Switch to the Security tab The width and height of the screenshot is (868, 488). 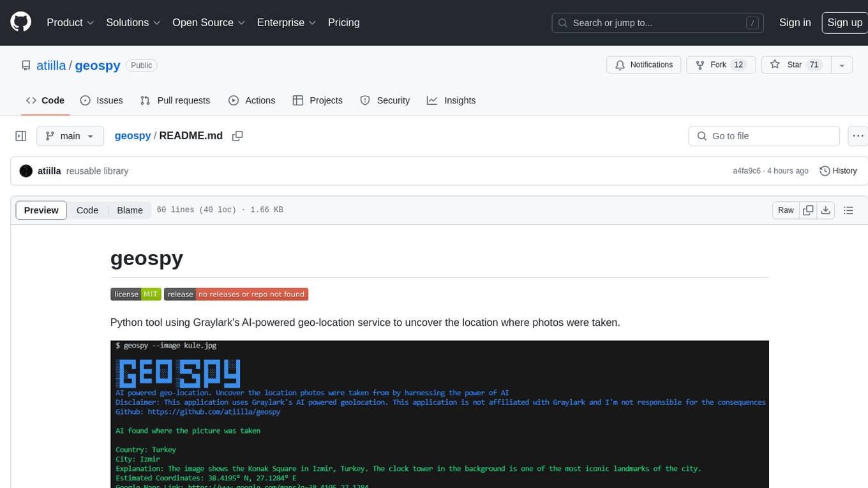point(385,100)
